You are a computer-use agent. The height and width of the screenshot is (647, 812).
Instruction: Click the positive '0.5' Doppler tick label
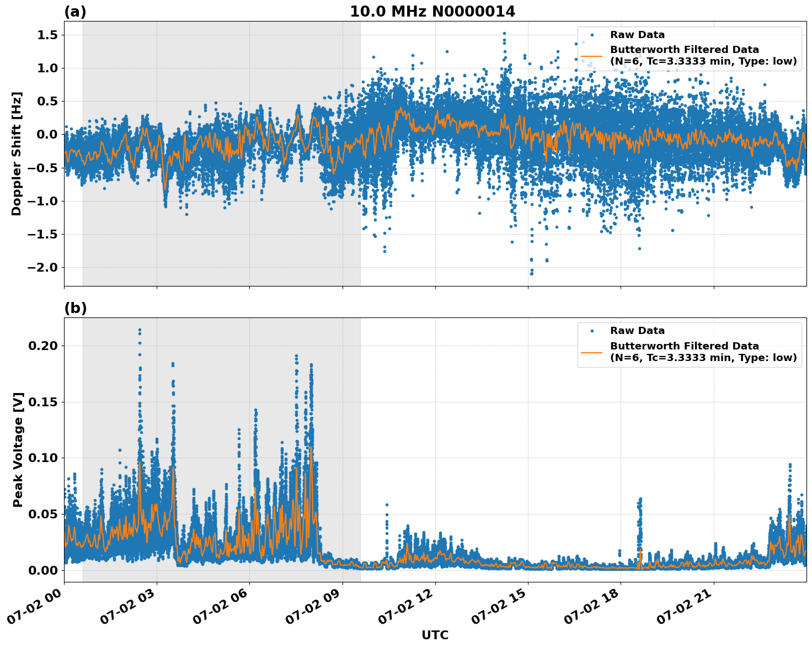[x=47, y=101]
